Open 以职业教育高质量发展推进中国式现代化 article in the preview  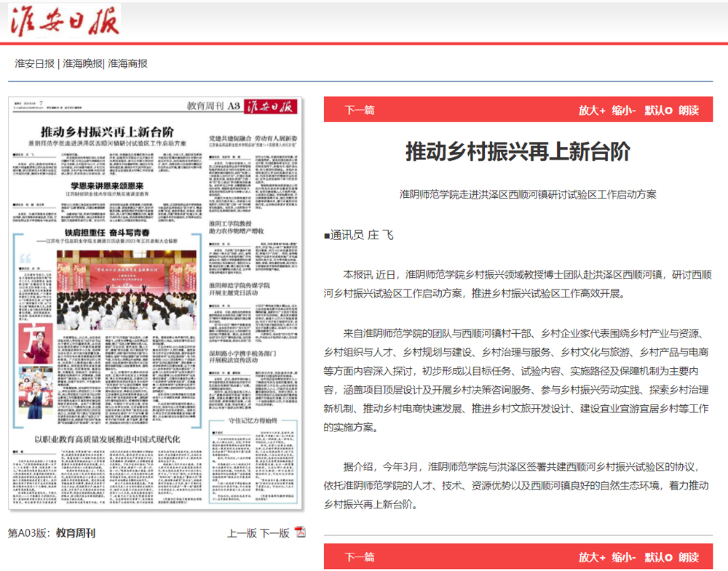pos(107,439)
